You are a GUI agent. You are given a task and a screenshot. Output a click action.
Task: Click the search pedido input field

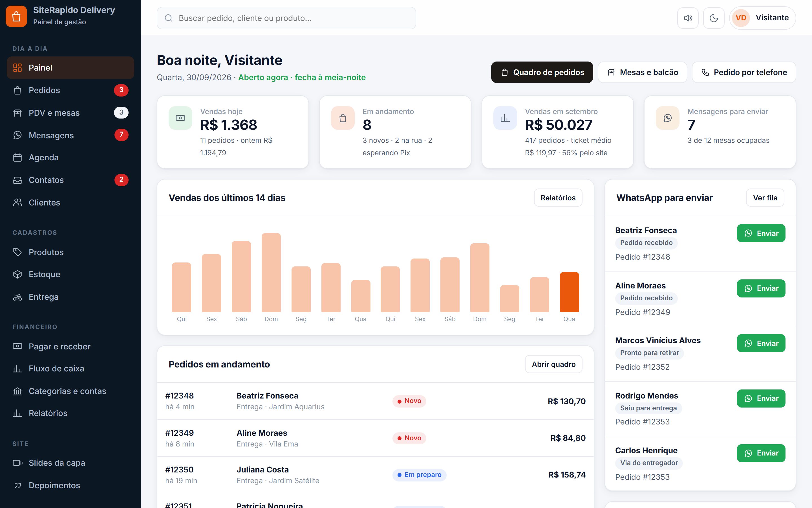click(286, 18)
